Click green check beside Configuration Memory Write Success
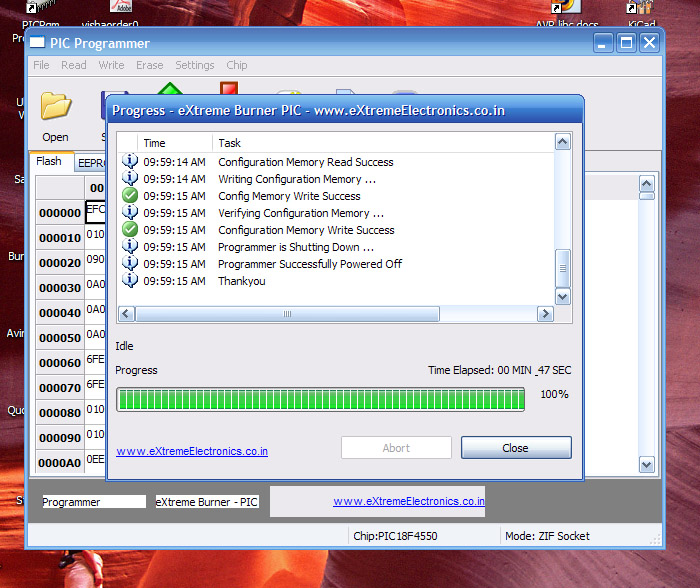Viewport: 700px width, 588px height. [130, 229]
